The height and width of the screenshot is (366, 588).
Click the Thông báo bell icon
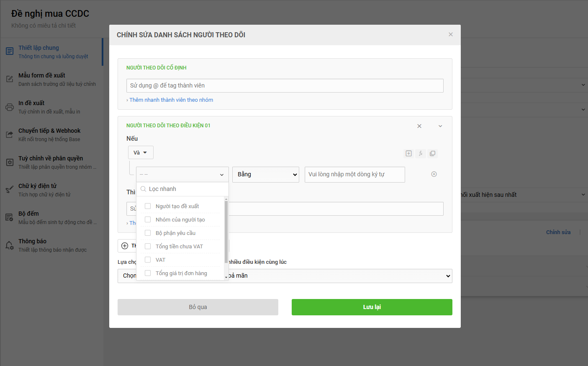click(10, 245)
